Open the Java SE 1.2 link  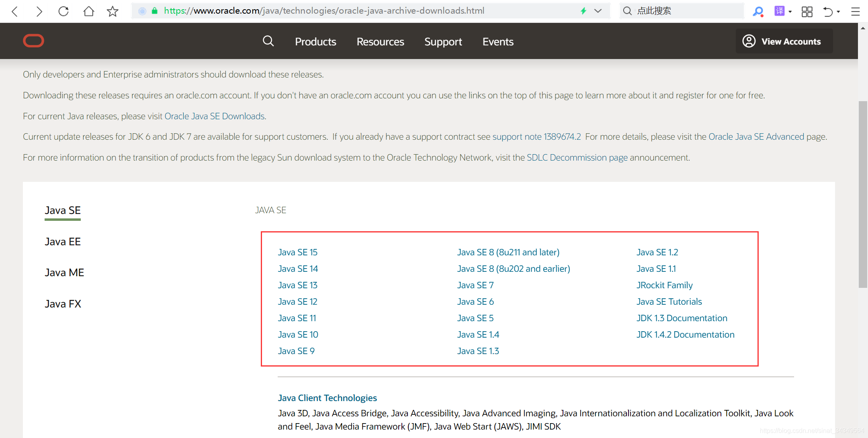(657, 252)
